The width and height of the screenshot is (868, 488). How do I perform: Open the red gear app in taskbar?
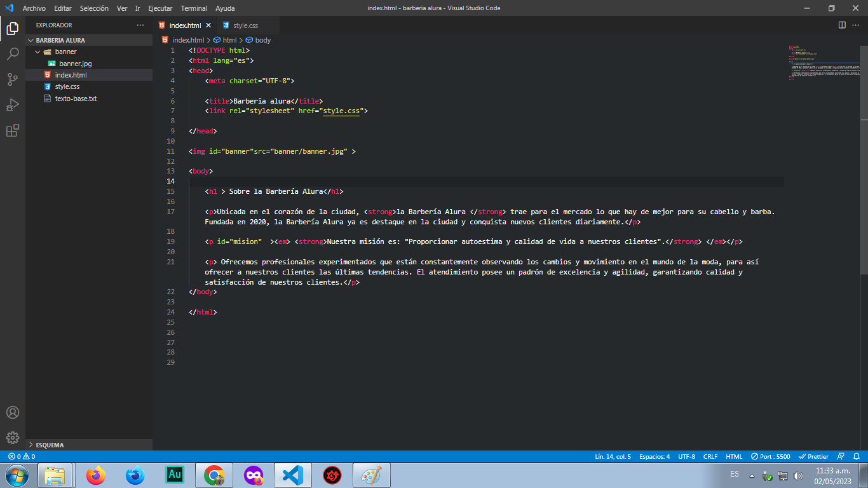(332, 475)
